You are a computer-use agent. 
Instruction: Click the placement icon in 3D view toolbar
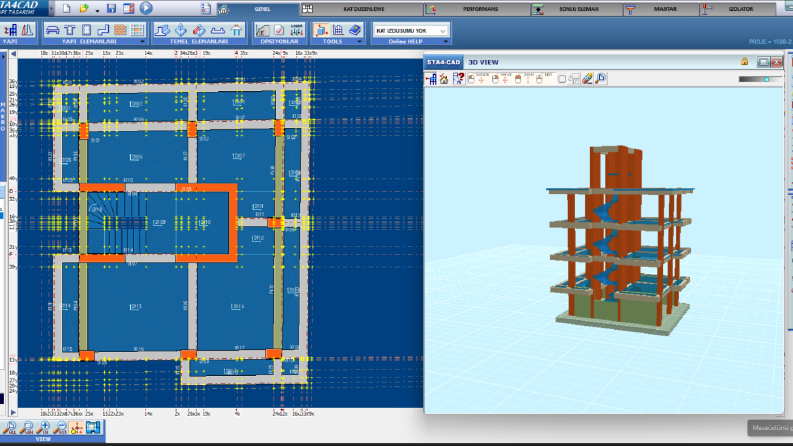[x=574, y=79]
